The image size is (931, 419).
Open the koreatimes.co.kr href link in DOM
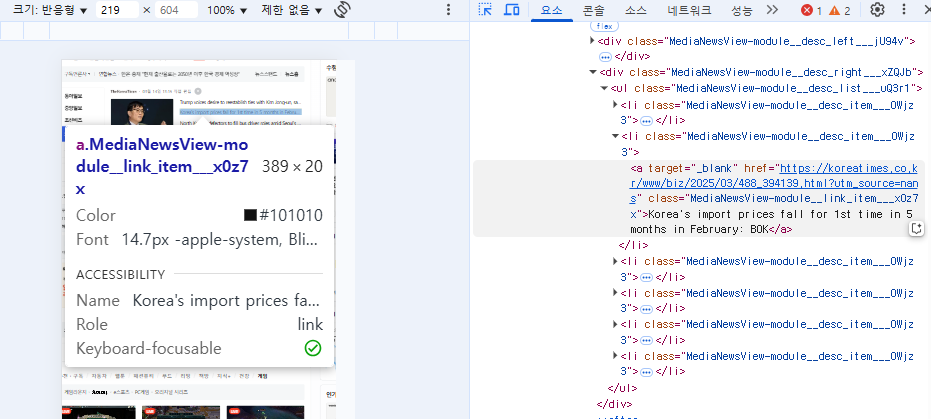click(774, 183)
